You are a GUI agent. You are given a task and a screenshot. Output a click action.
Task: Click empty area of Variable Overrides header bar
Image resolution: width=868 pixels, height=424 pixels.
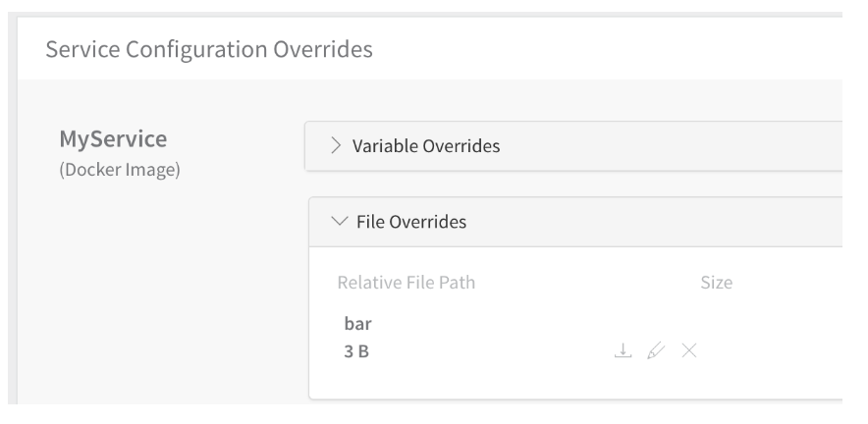[x=665, y=146]
